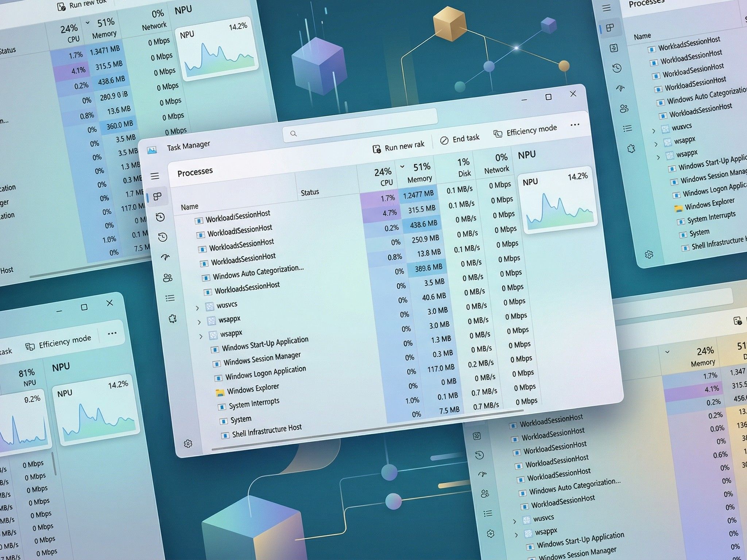Open Services puzzle icon in top-right window sidebar
Image resolution: width=747 pixels, height=560 pixels.
click(x=631, y=148)
